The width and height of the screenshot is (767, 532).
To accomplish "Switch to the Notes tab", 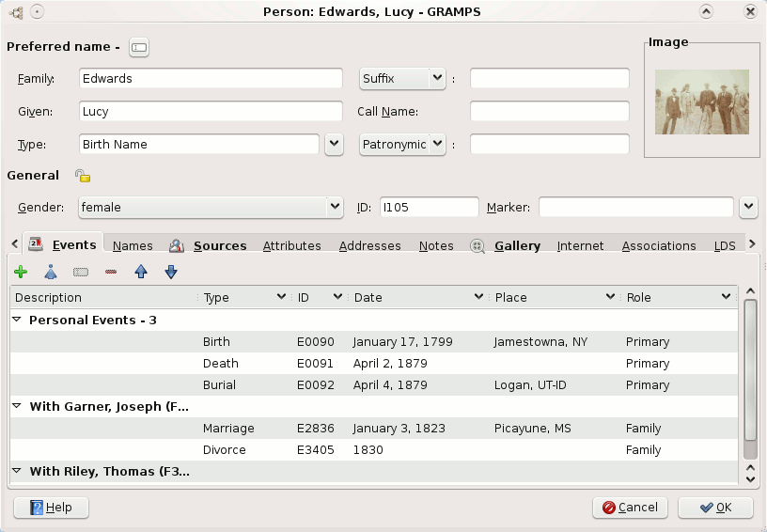I will pos(436,246).
